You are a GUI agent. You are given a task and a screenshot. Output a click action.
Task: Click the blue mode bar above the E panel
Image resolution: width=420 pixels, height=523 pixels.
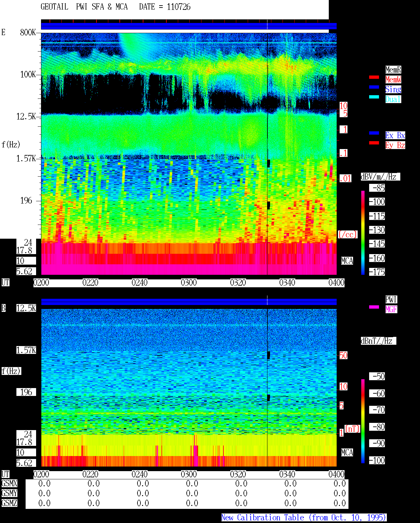(189, 26)
